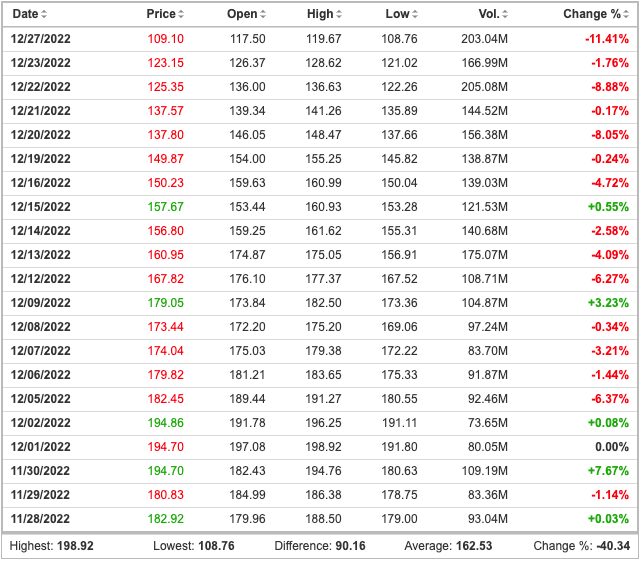Image resolution: width=640 pixels, height=561 pixels.
Task: Click the -11.41% change value
Action: click(x=607, y=39)
